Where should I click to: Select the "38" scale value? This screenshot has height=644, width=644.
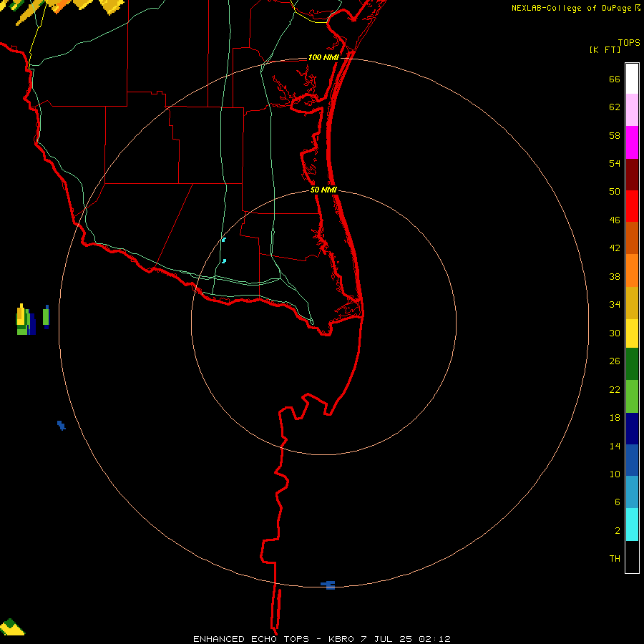tap(615, 276)
